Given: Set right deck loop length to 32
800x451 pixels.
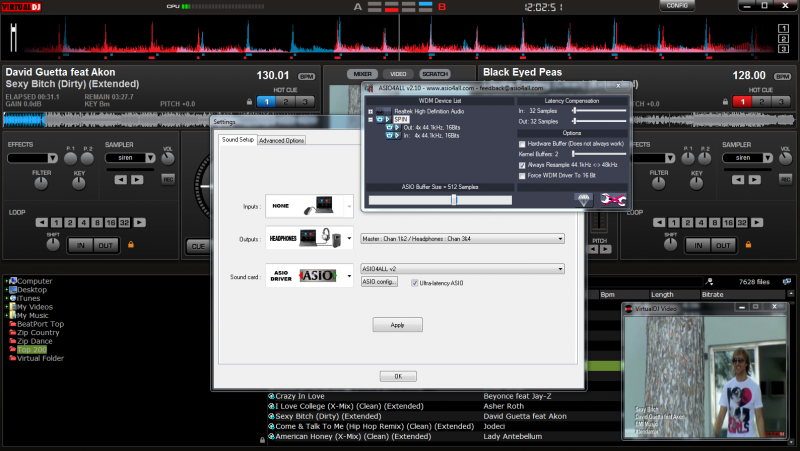Looking at the screenshot, I should pos(741,222).
